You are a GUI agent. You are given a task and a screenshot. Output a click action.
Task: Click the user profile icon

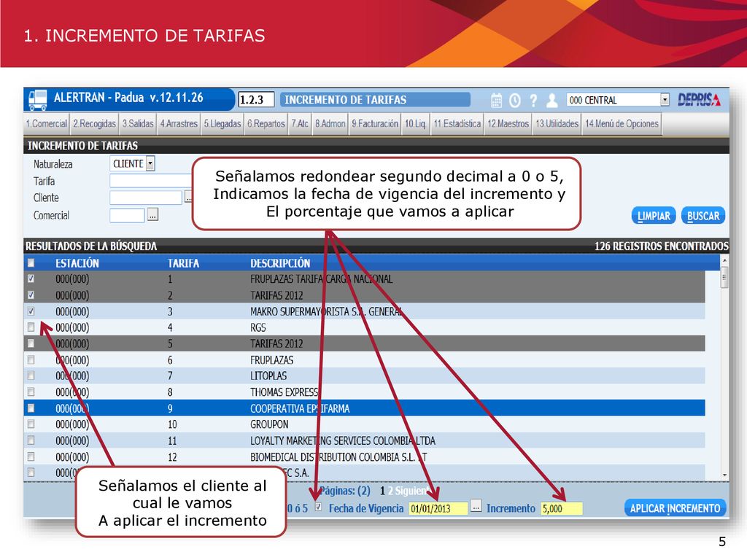pyautogui.click(x=551, y=100)
